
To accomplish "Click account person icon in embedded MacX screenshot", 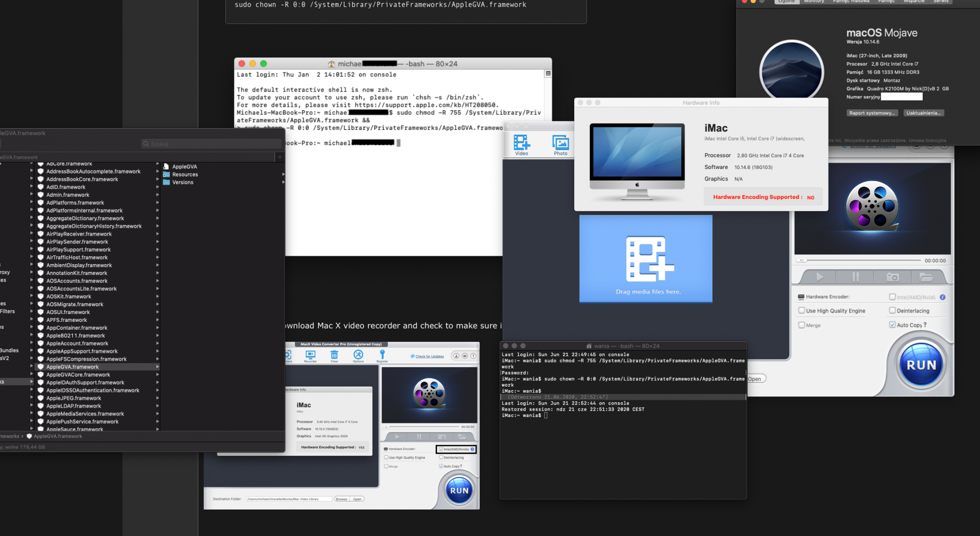I will (x=456, y=356).
